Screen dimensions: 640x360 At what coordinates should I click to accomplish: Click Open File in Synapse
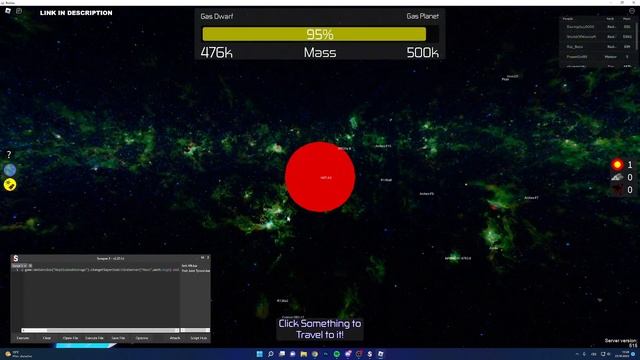[70, 338]
